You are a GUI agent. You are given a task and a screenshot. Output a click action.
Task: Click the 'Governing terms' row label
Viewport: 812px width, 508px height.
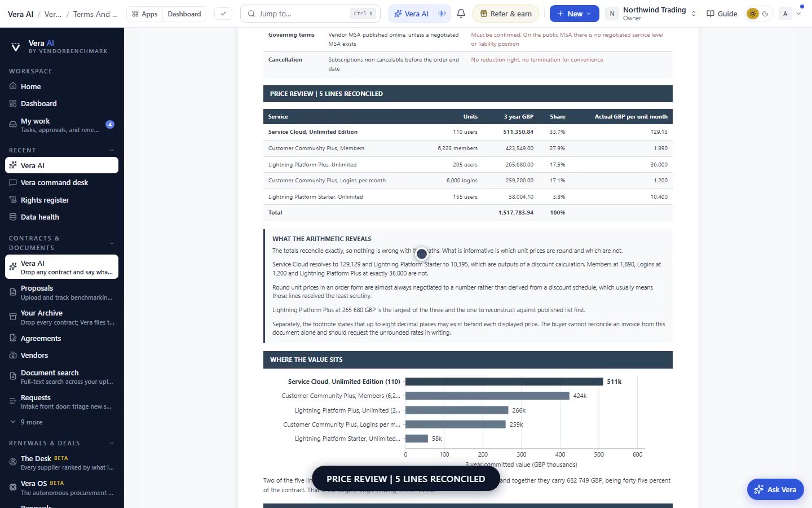coord(292,35)
